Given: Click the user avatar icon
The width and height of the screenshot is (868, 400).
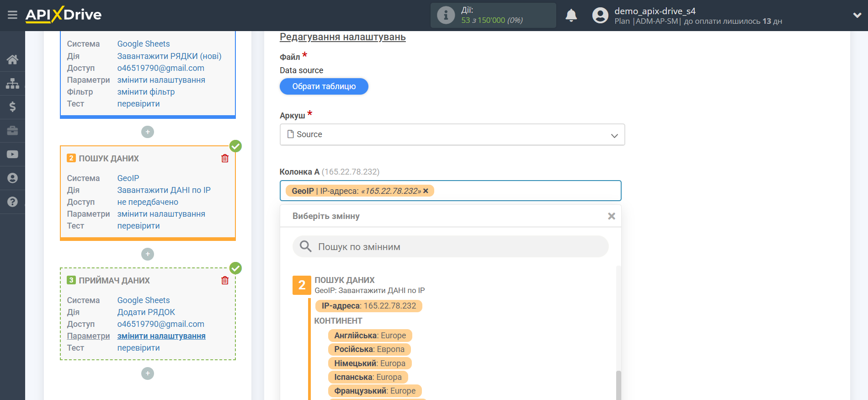Looking at the screenshot, I should click(x=600, y=16).
